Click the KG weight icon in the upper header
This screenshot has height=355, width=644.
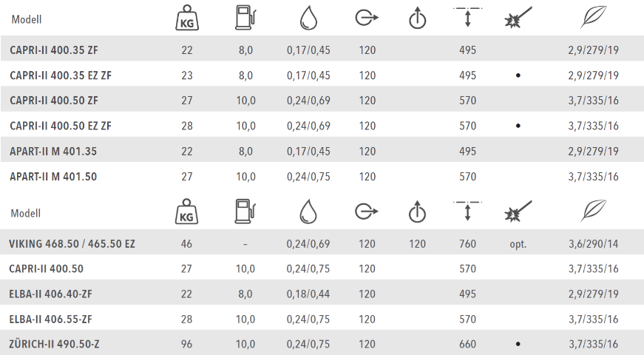[x=186, y=18]
